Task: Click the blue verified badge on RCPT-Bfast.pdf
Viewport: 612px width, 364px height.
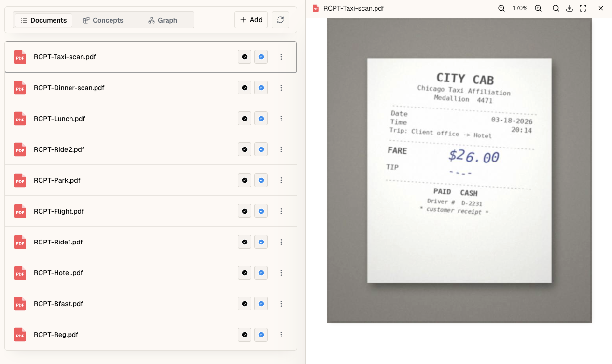Action: 261,304
